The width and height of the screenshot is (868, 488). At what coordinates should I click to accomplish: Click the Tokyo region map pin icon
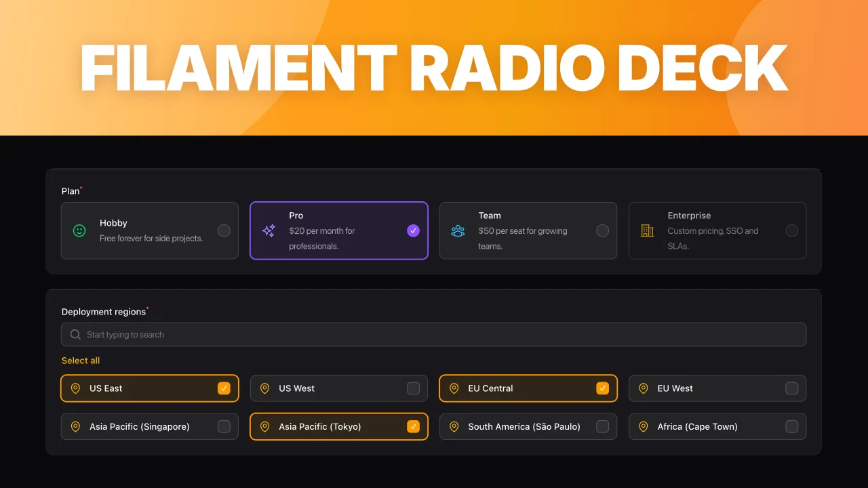[x=264, y=426]
